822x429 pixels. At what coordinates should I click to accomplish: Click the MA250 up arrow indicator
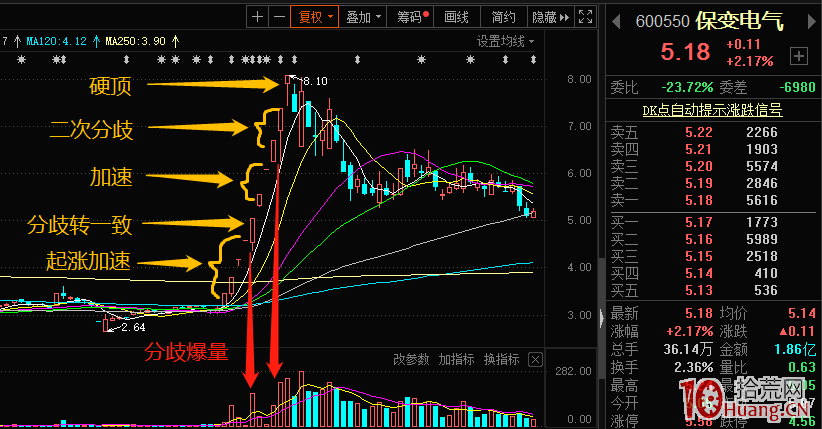[x=175, y=41]
